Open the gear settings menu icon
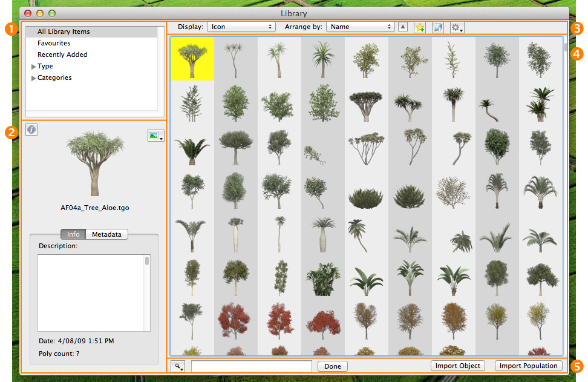Image resolution: width=588 pixels, height=382 pixels. tap(457, 27)
